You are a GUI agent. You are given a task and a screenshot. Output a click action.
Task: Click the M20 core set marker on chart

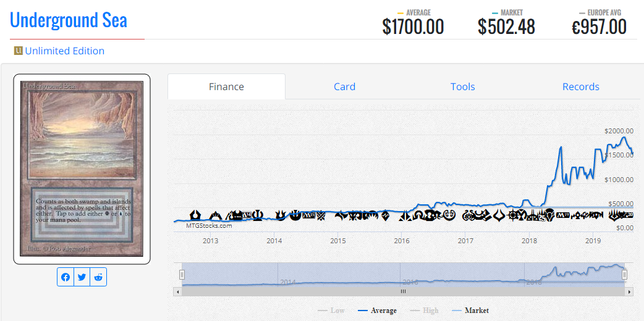[629, 215]
